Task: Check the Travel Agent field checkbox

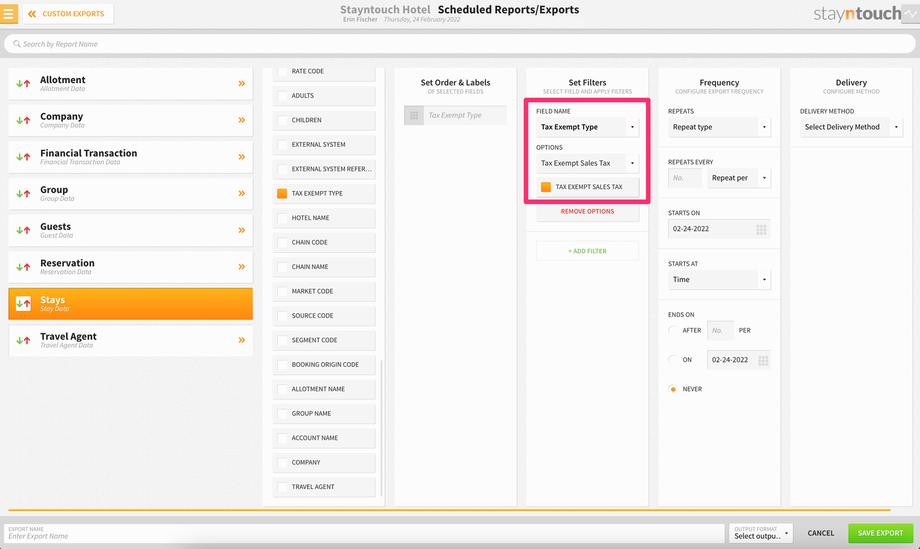Action: pos(282,487)
